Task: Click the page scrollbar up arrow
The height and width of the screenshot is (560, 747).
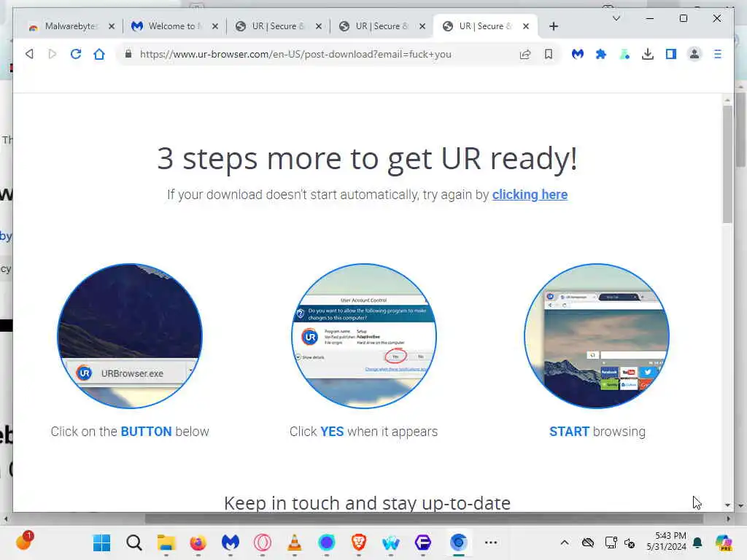Action: [x=727, y=100]
